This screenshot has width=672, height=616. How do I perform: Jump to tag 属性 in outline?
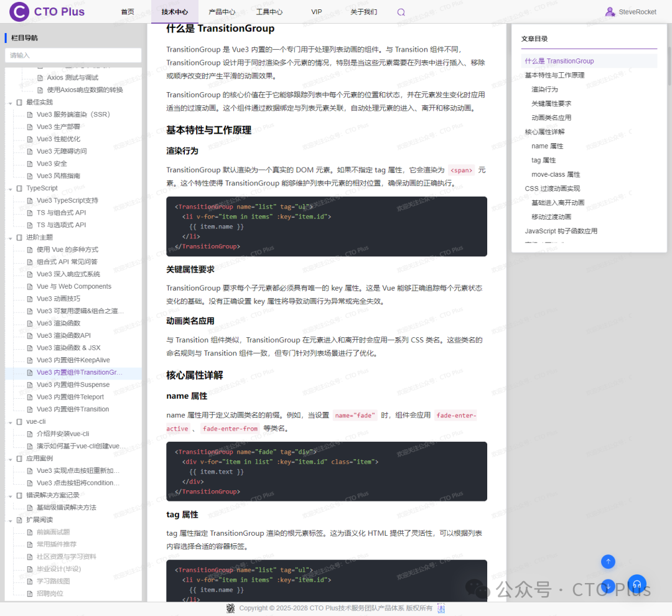(543, 161)
